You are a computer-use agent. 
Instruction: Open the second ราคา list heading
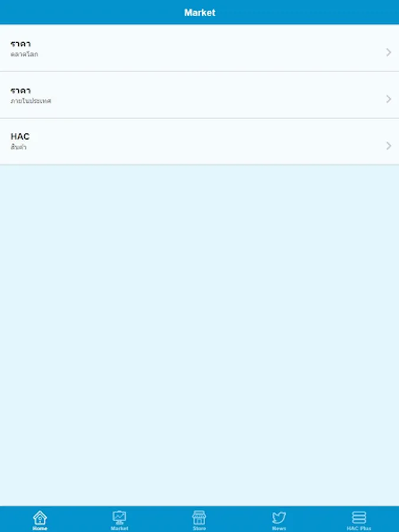click(x=20, y=90)
